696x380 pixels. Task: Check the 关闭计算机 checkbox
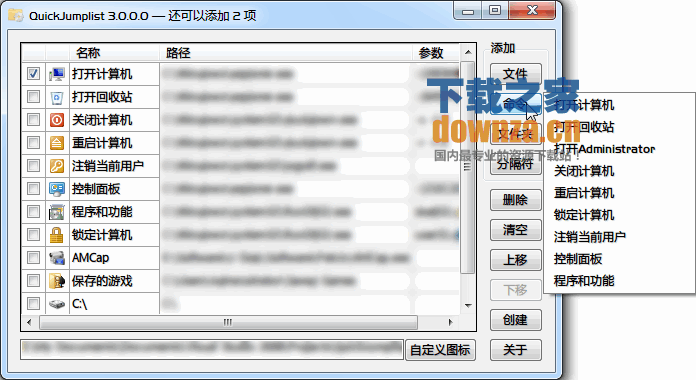[x=33, y=119]
